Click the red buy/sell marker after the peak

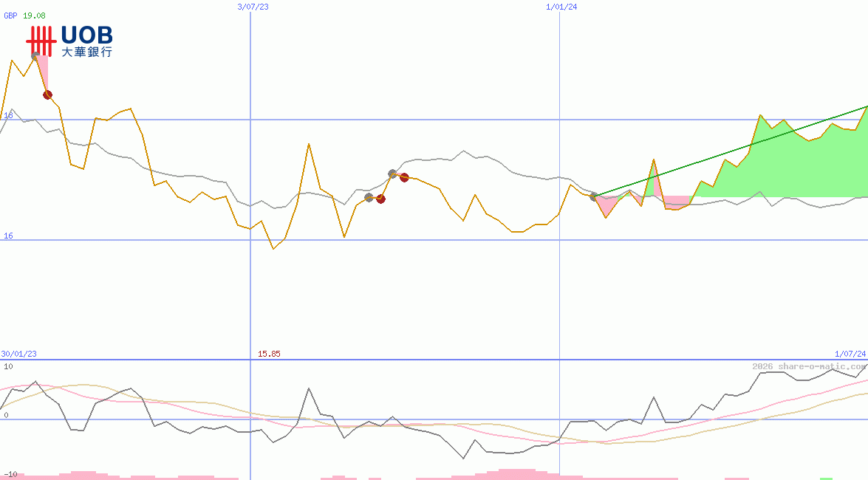(x=47, y=95)
